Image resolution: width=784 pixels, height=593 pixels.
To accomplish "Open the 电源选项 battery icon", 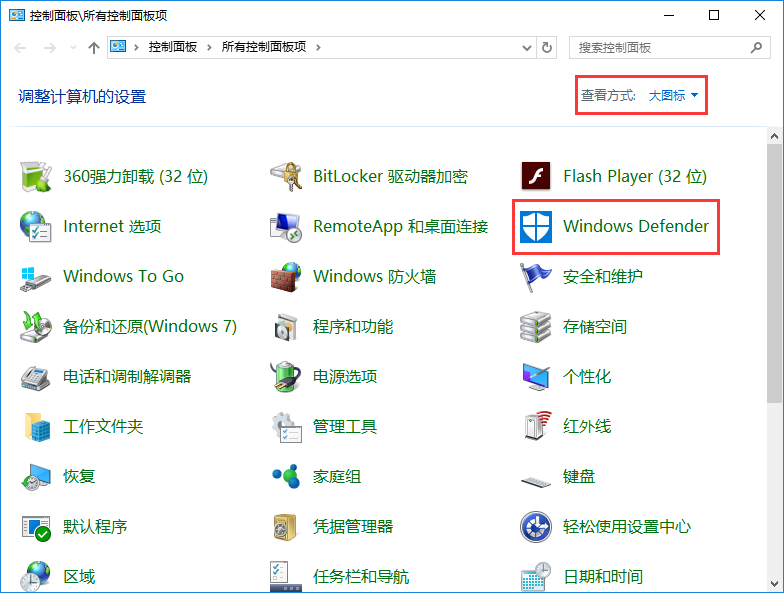I will 286,376.
